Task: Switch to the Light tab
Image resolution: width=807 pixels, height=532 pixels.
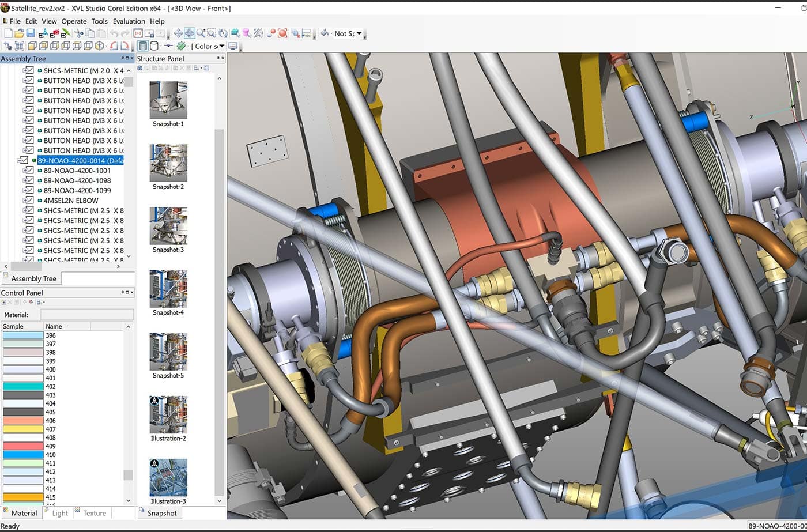Action: 60,513
